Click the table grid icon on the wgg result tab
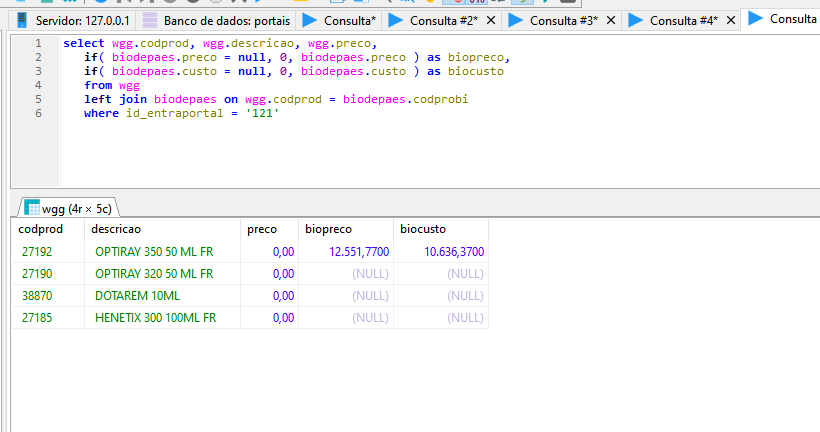The image size is (820, 432). coord(31,208)
